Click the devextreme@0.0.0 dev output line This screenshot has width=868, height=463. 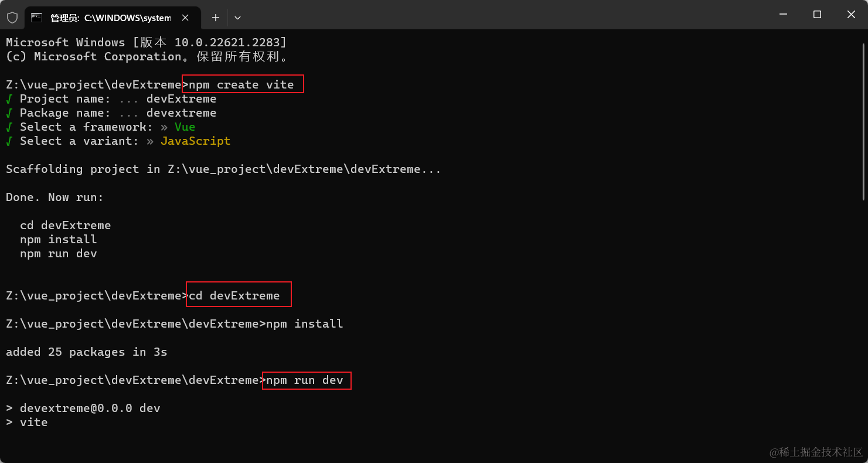(x=83, y=408)
